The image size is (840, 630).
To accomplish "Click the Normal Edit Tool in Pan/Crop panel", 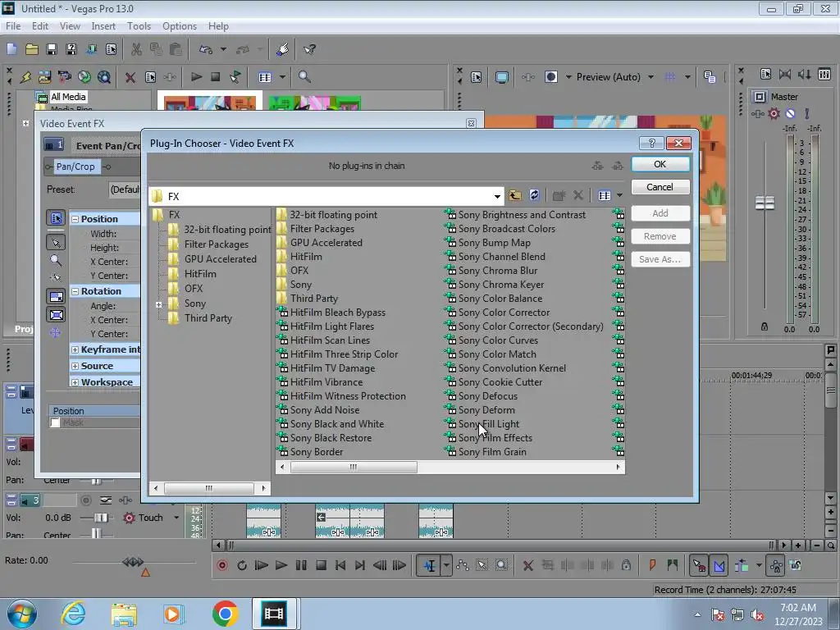I will tap(56, 243).
